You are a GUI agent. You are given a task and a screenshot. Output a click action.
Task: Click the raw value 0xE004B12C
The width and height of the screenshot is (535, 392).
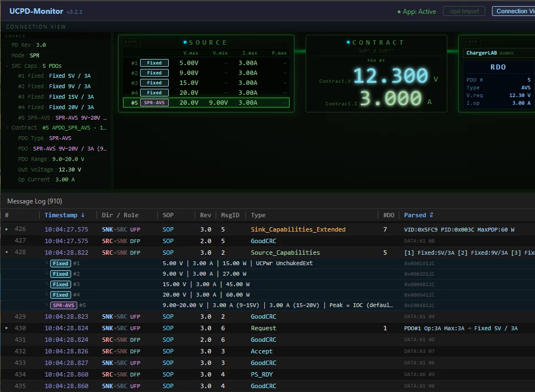[x=419, y=305]
